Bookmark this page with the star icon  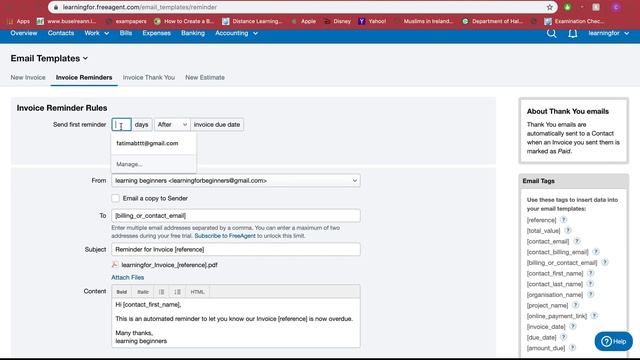pyautogui.click(x=550, y=7)
